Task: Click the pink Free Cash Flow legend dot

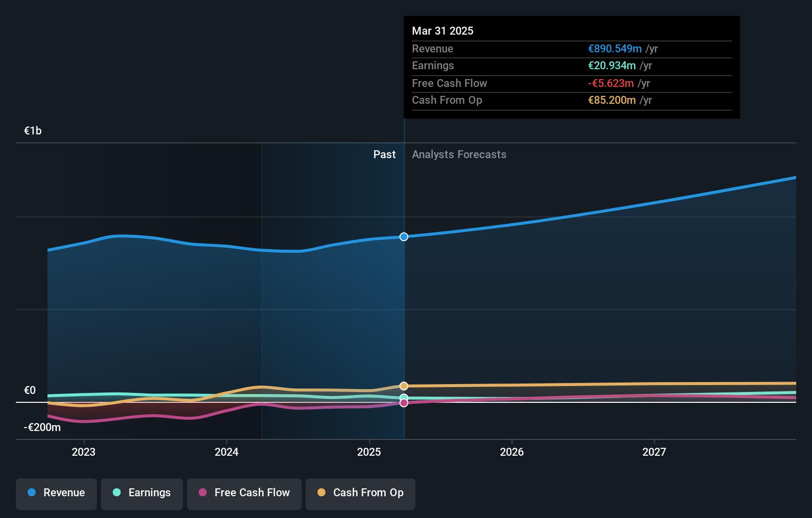Action: [203, 493]
